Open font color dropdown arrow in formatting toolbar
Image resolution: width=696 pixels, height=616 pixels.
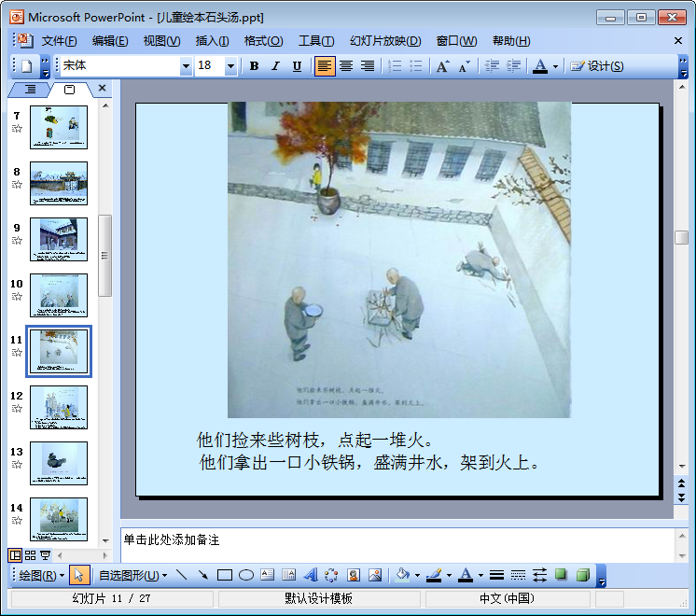pos(555,66)
